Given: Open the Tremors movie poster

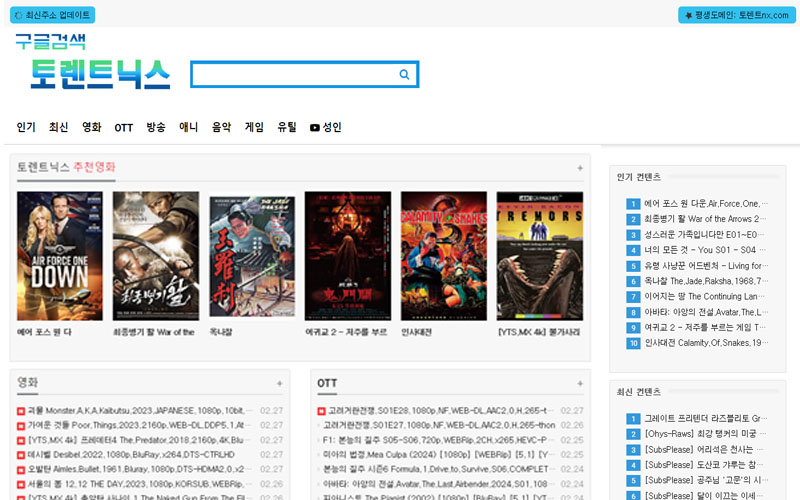Looking at the screenshot, I should tap(540, 256).
